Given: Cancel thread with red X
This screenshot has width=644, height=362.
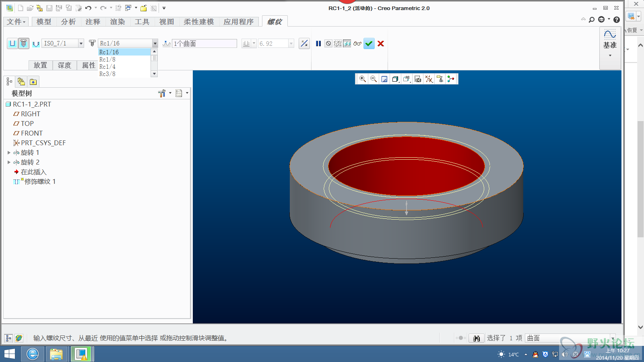Looking at the screenshot, I should (381, 43).
